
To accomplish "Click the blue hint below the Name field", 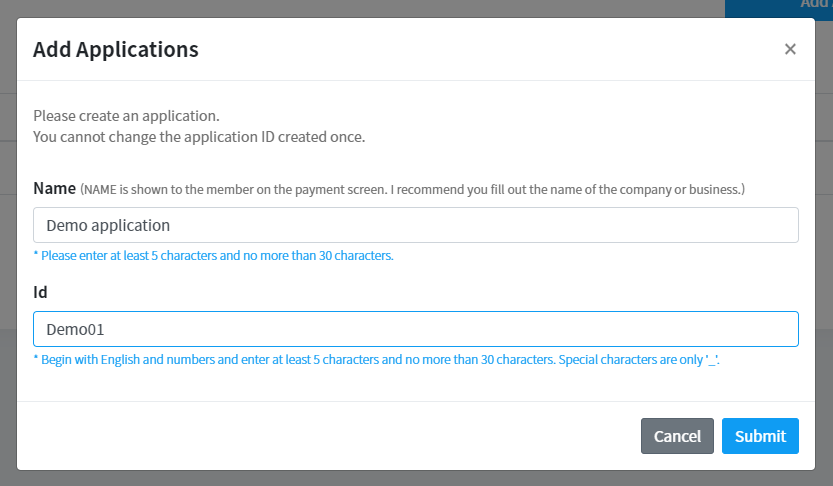I will pyautogui.click(x=213, y=256).
